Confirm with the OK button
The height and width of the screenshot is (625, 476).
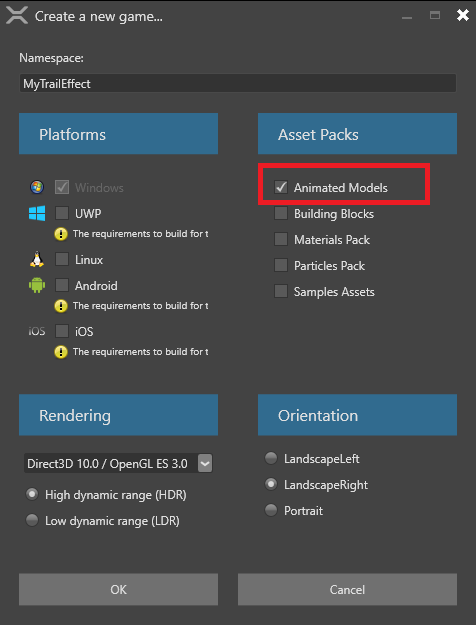coord(118,590)
